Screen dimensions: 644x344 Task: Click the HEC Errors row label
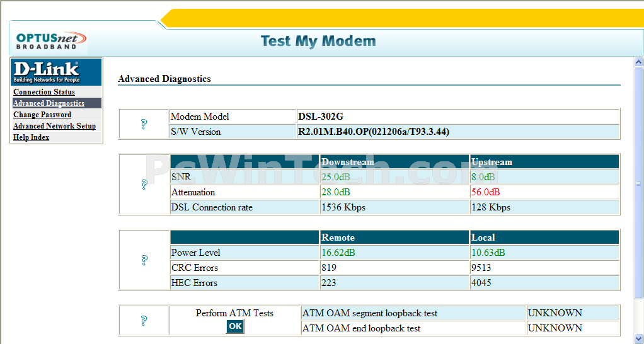[x=194, y=283]
